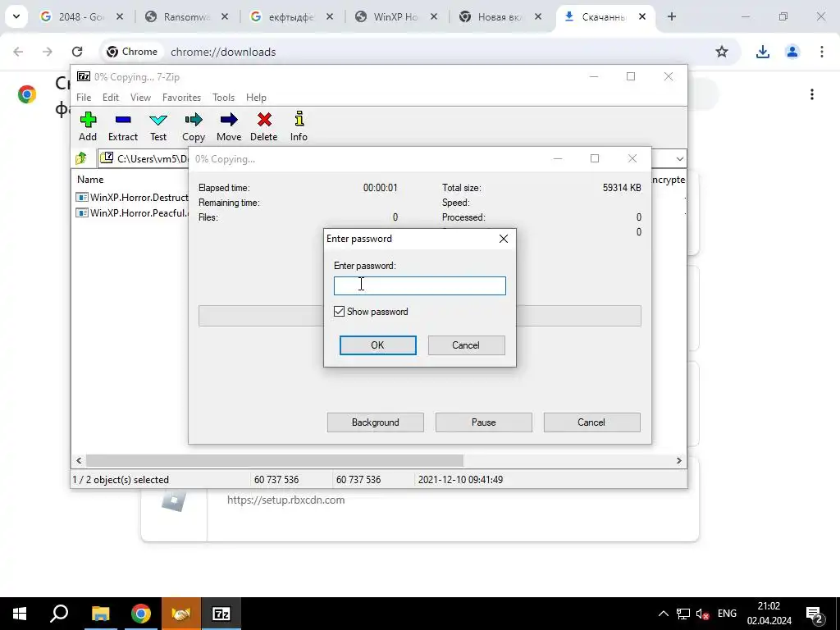Viewport: 840px width, 630px height.
Task: Select the WinXP.Horror.Peacful file row
Action: tap(132, 212)
